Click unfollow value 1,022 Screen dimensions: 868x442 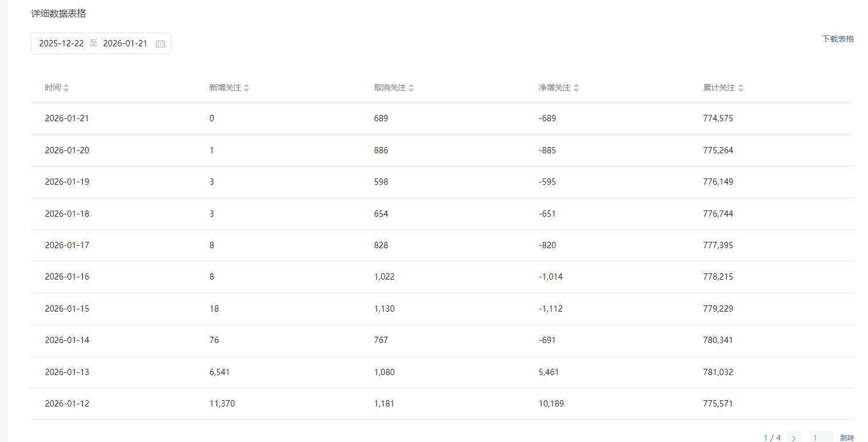385,277
